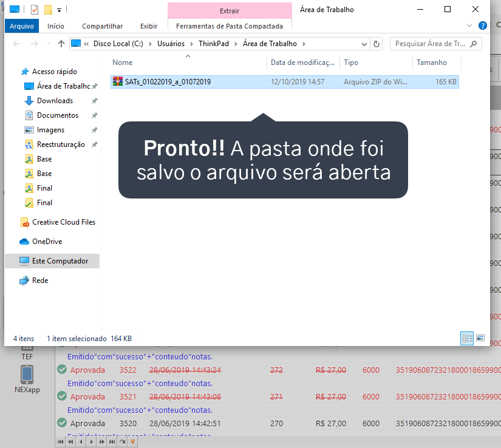Click the Help question mark icon
This screenshot has width=501, height=448.
pyautogui.click(x=482, y=25)
